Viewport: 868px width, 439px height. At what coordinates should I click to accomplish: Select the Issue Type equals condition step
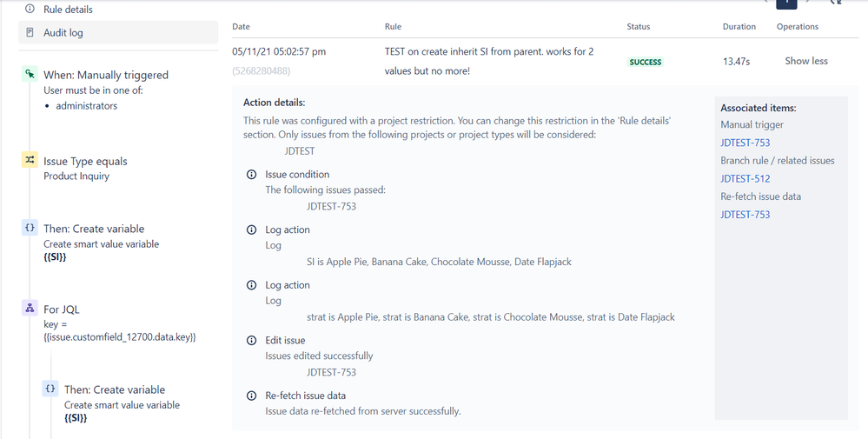[85, 161]
